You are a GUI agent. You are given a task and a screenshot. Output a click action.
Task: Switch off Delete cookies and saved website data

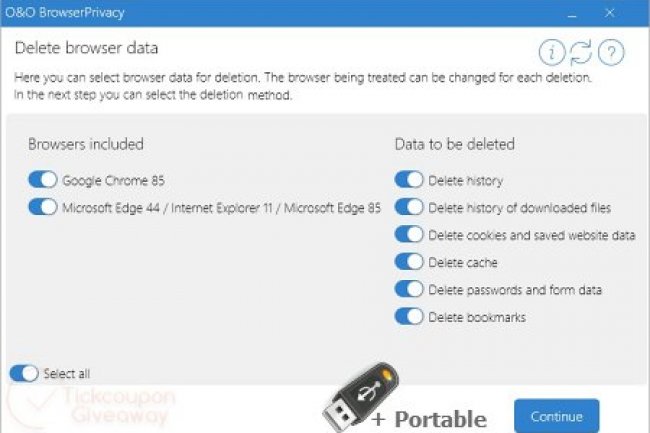click(x=409, y=234)
